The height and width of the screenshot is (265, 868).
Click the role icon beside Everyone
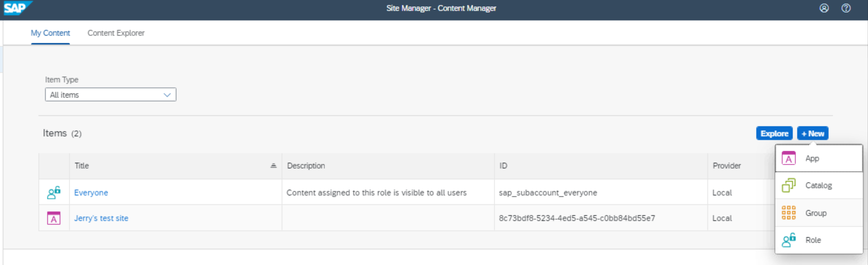54,193
